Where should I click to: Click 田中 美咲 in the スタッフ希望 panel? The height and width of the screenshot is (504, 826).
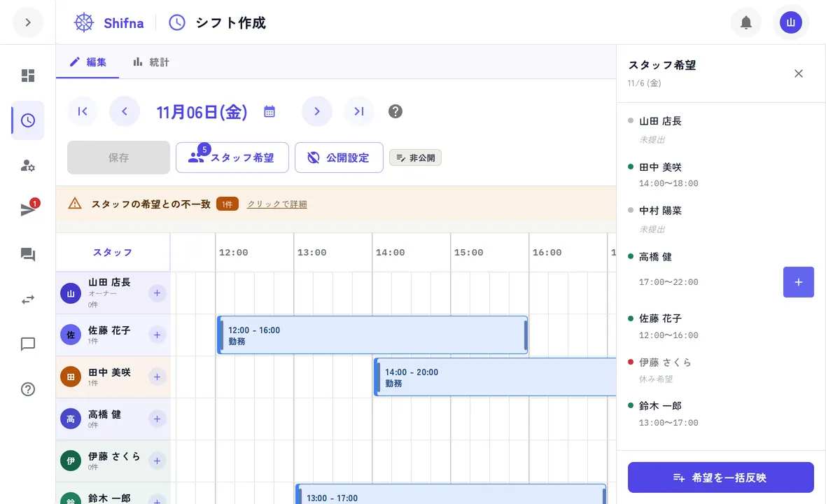coord(660,167)
